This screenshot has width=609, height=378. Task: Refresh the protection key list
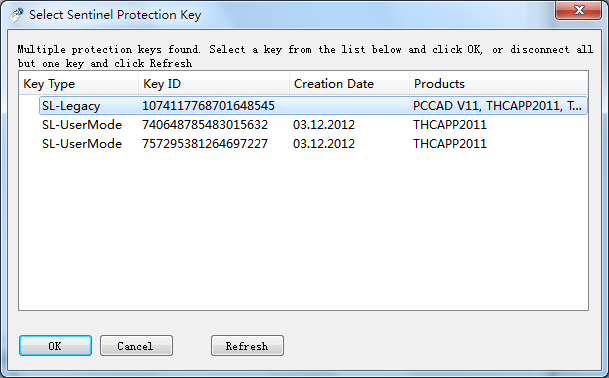247,346
